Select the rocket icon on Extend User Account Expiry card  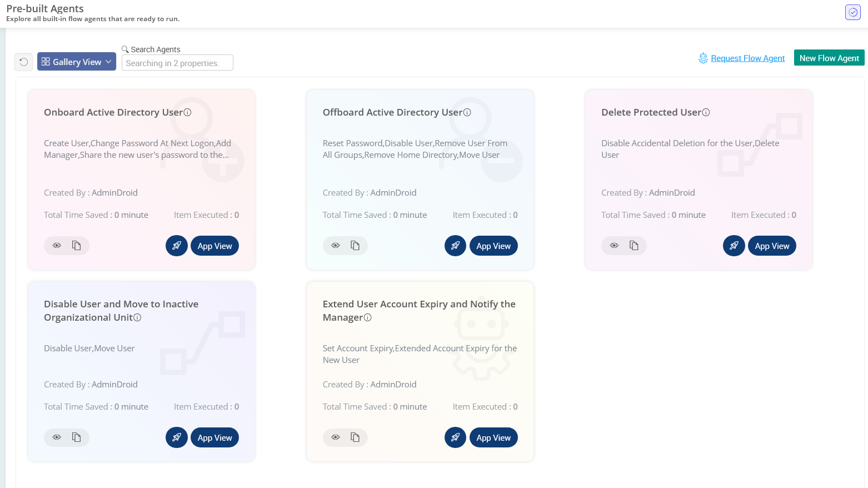pyautogui.click(x=456, y=437)
